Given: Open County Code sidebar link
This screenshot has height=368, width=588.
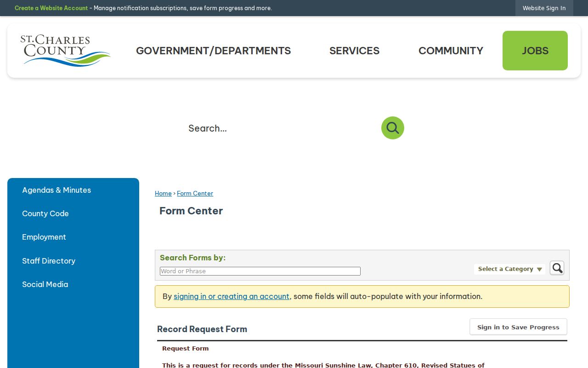Looking at the screenshot, I should coord(45,213).
